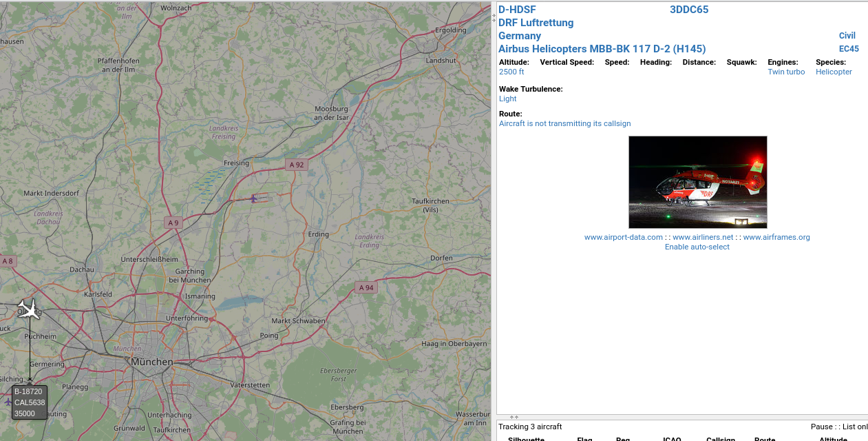The image size is (868, 441).
Task: Sort aircraft list by Callsign column
Action: point(721,439)
